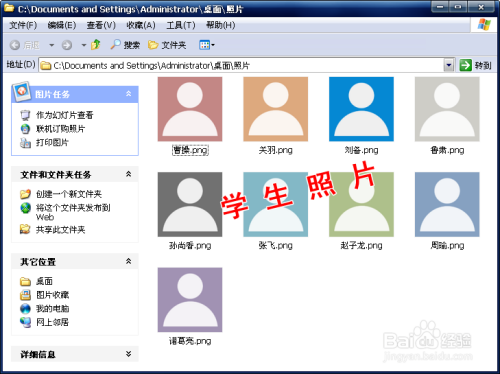
Task: Open the Views mode toolbar dropdown
Action: (x=207, y=45)
